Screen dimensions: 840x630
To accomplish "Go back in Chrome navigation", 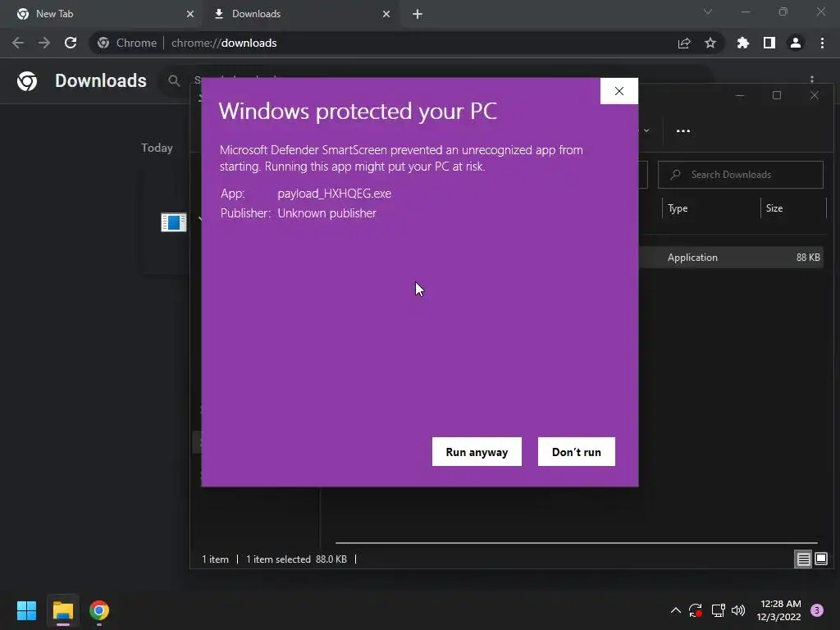I will coord(18,43).
